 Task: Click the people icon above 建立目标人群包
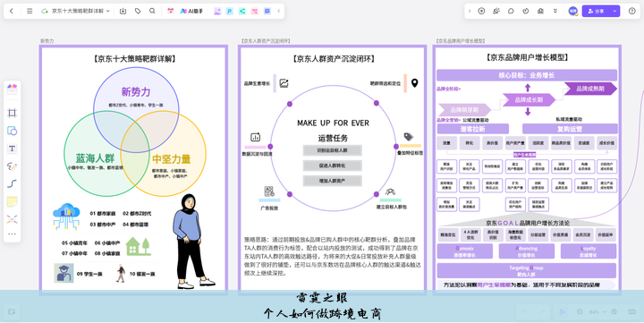tap(390, 191)
